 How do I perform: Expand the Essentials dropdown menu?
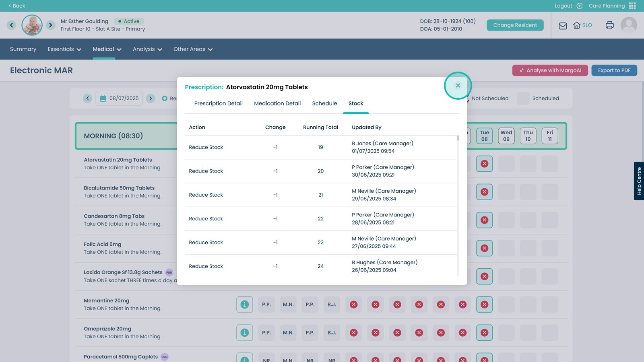64,49
